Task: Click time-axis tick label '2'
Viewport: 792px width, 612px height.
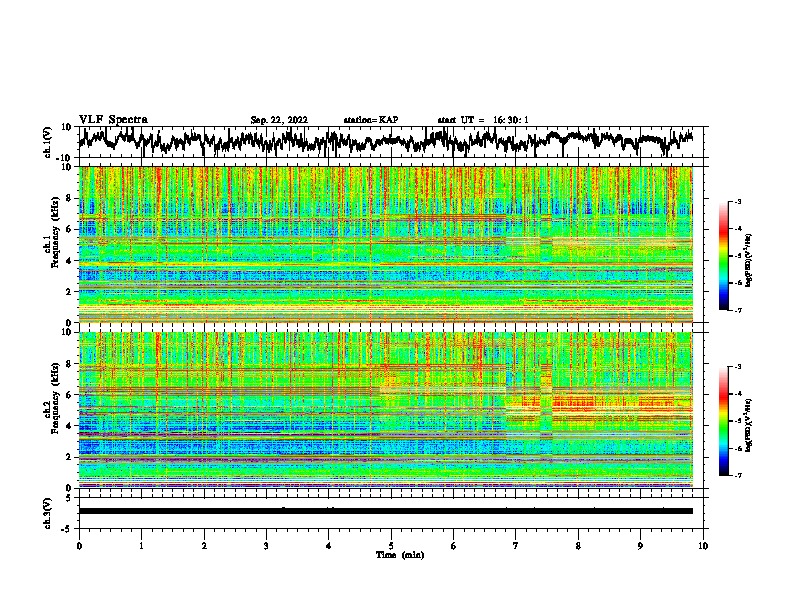Action: (204, 546)
